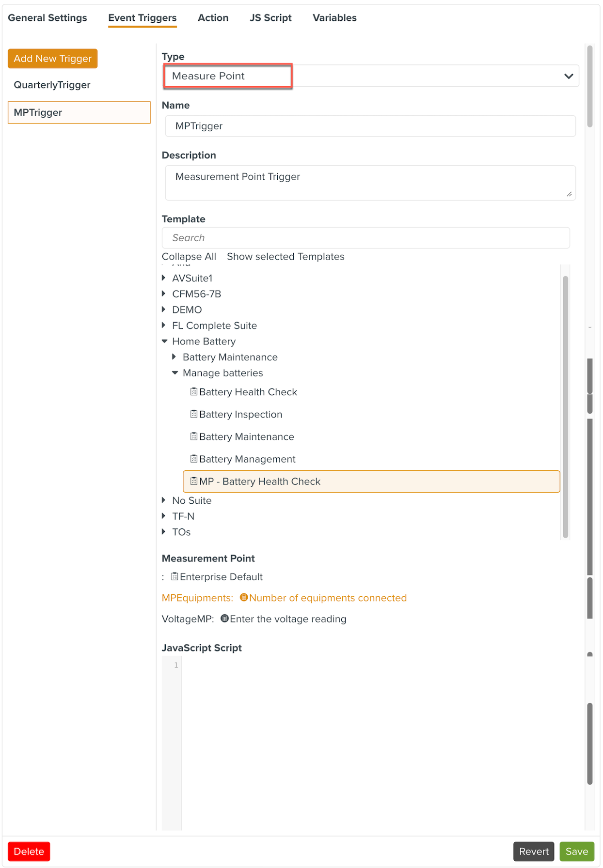Image resolution: width=603 pixels, height=868 pixels.
Task: Click the Battery Inspection template icon
Action: point(194,414)
